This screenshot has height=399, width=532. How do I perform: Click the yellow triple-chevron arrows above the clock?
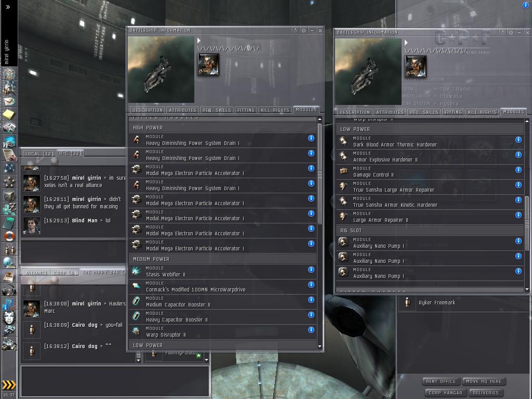(9, 385)
